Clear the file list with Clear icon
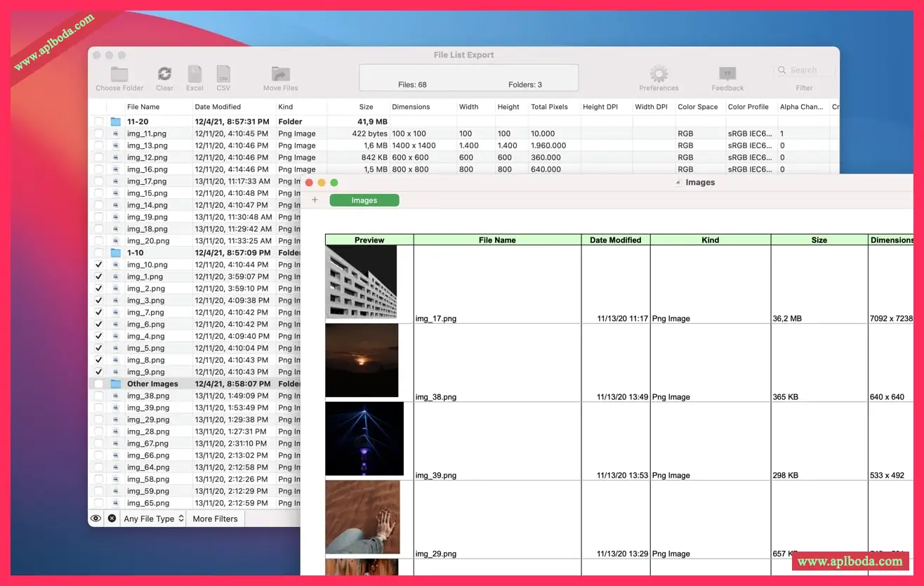Image resolution: width=924 pixels, height=586 pixels. (165, 74)
